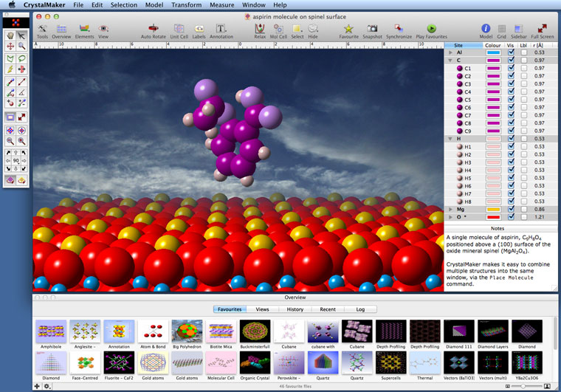
Task: Click the Mol Cell toolbar icon
Action: (x=278, y=32)
